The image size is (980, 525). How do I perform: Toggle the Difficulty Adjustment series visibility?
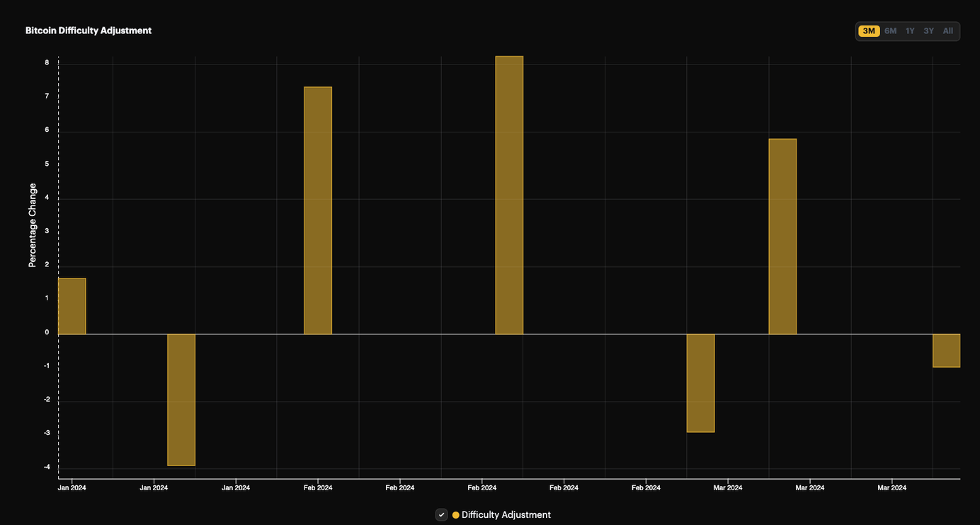[441, 514]
